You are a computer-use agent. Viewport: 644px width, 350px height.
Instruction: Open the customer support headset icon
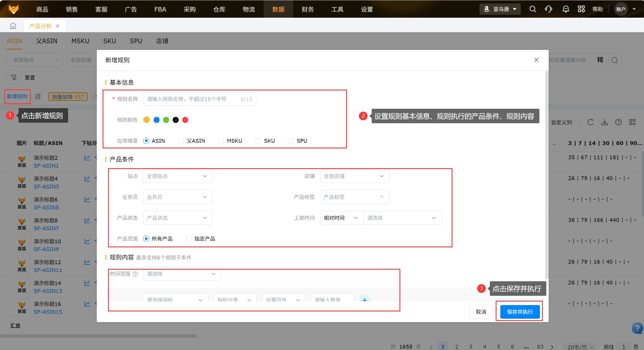[548, 9]
